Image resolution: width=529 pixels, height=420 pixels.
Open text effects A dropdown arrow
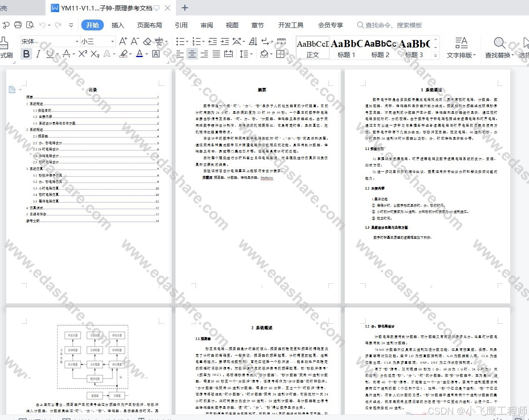tap(115, 54)
